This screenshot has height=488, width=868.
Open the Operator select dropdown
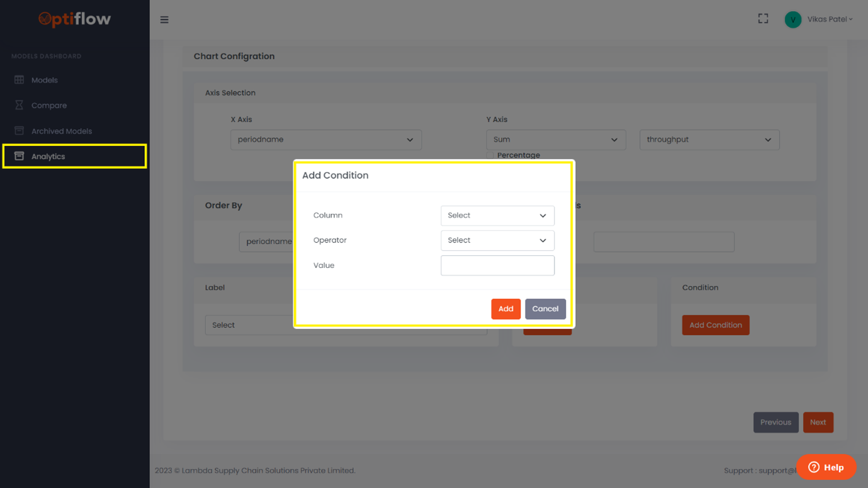point(497,240)
